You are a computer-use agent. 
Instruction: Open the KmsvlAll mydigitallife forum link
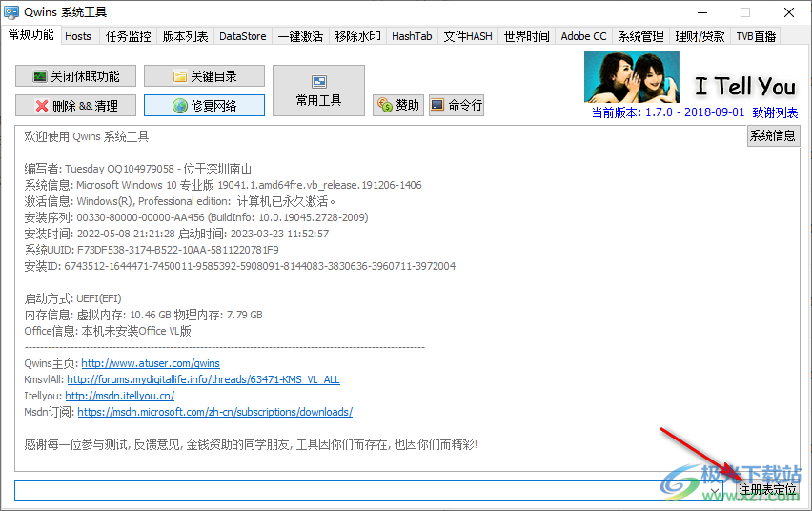tap(203, 379)
